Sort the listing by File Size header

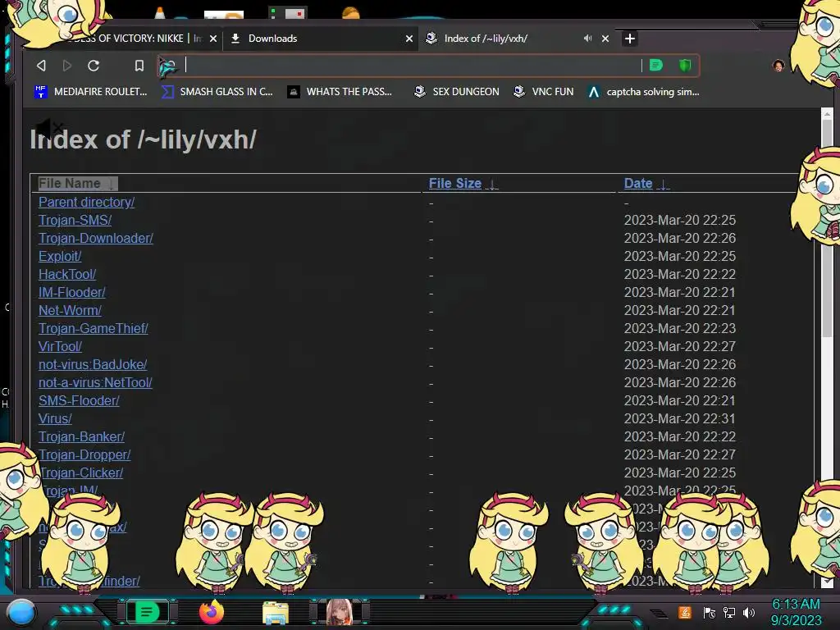[463, 183]
